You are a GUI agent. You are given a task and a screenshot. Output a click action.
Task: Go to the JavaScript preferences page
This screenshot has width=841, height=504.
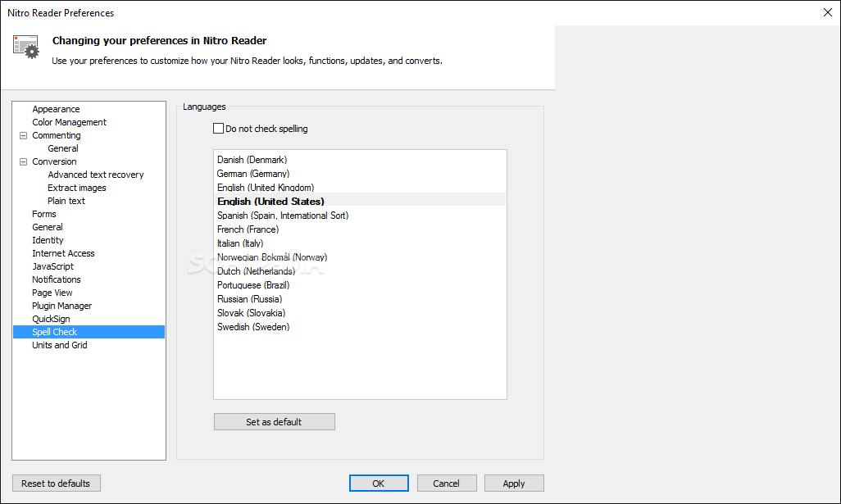click(x=52, y=266)
